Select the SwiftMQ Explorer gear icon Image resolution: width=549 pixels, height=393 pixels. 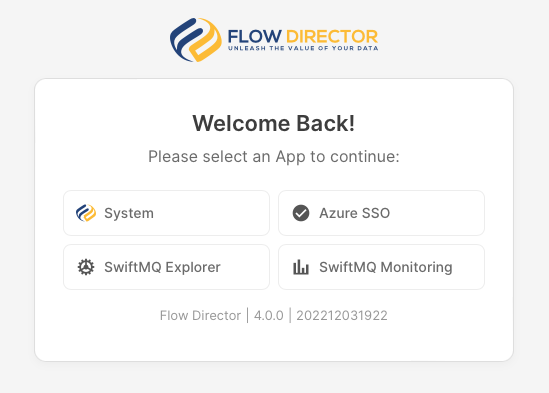86,267
